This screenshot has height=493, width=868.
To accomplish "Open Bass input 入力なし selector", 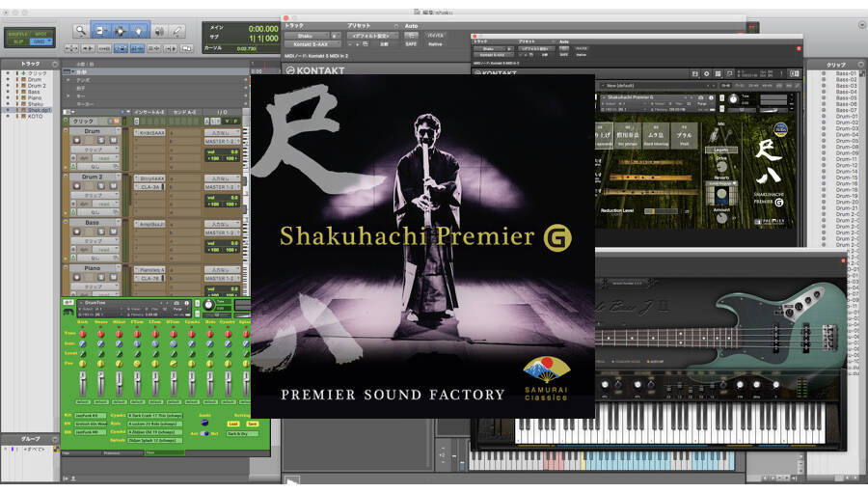I will [222, 225].
